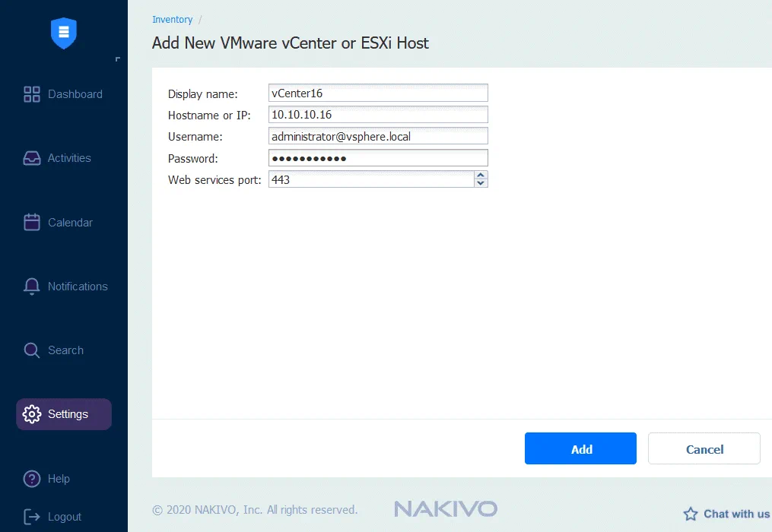Increase web services port with up arrow
772x532 pixels.
point(480,176)
